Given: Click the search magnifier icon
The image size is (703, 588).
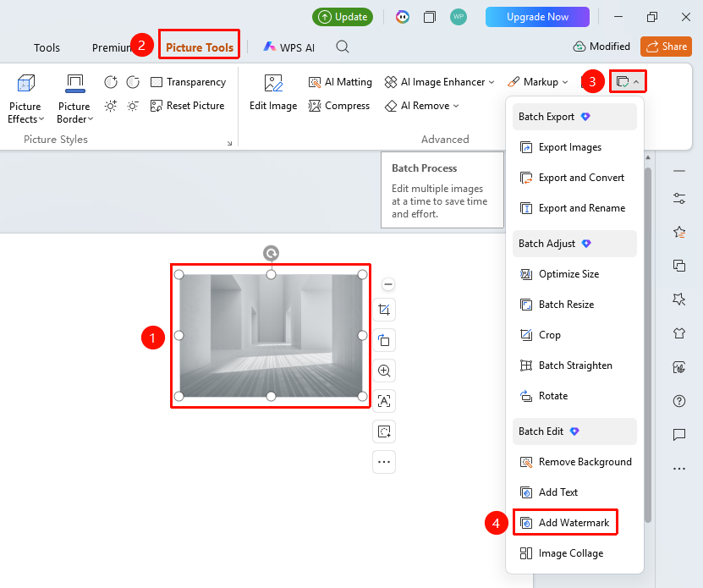Looking at the screenshot, I should tap(343, 47).
